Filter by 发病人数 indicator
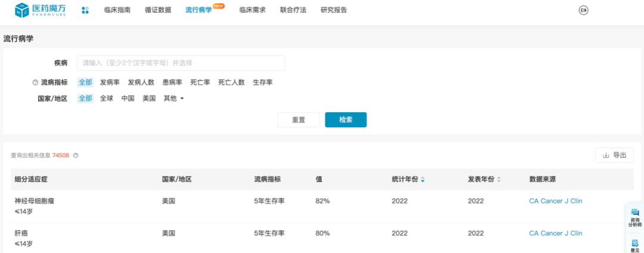 (x=141, y=82)
